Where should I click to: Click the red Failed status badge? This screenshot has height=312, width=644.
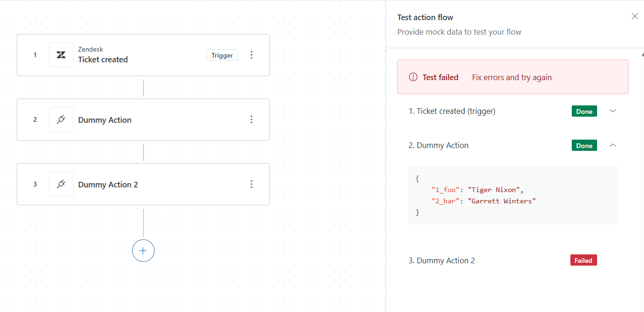583,260
